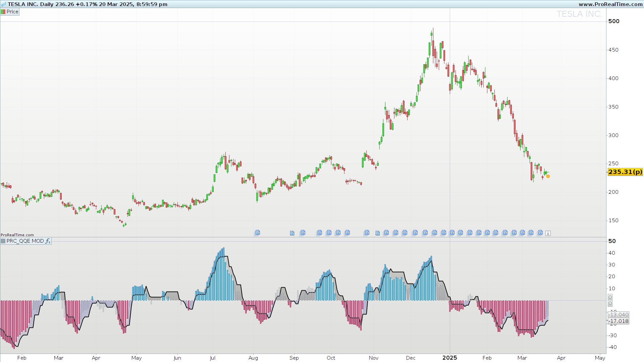
Task: Click the Apr label at far right of axis
Action: (561, 358)
